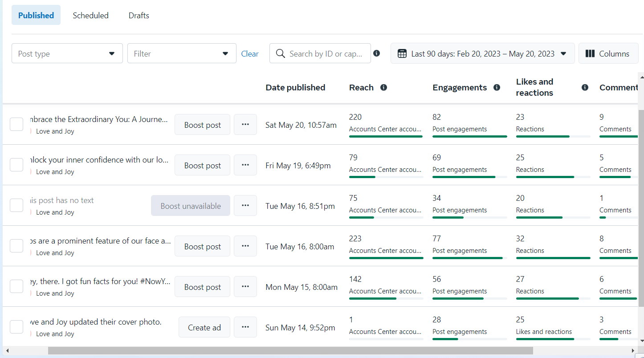Click the Engagements column info icon
The height and width of the screenshot is (358, 644).
tap(497, 88)
